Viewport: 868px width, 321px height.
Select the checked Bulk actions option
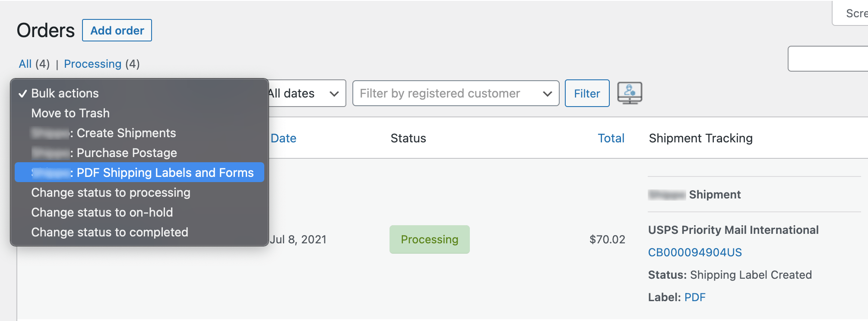point(65,93)
